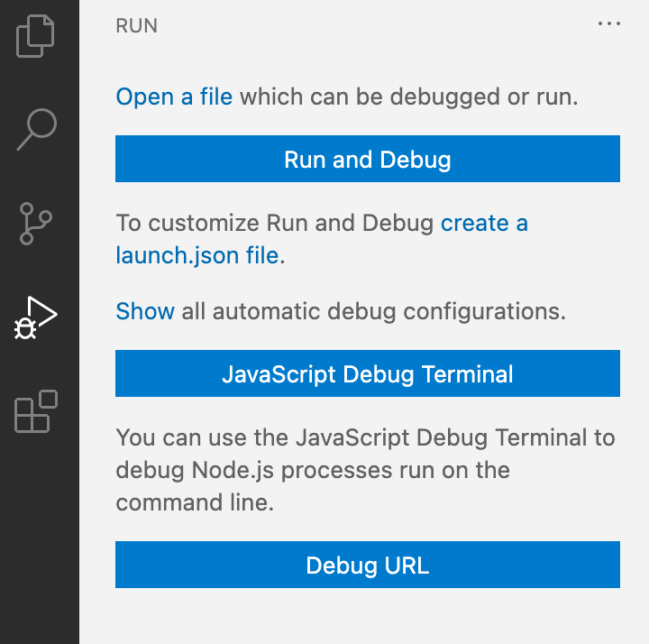Launch the JavaScript Debug Terminal button
The width and height of the screenshot is (649, 644).
[x=368, y=374]
